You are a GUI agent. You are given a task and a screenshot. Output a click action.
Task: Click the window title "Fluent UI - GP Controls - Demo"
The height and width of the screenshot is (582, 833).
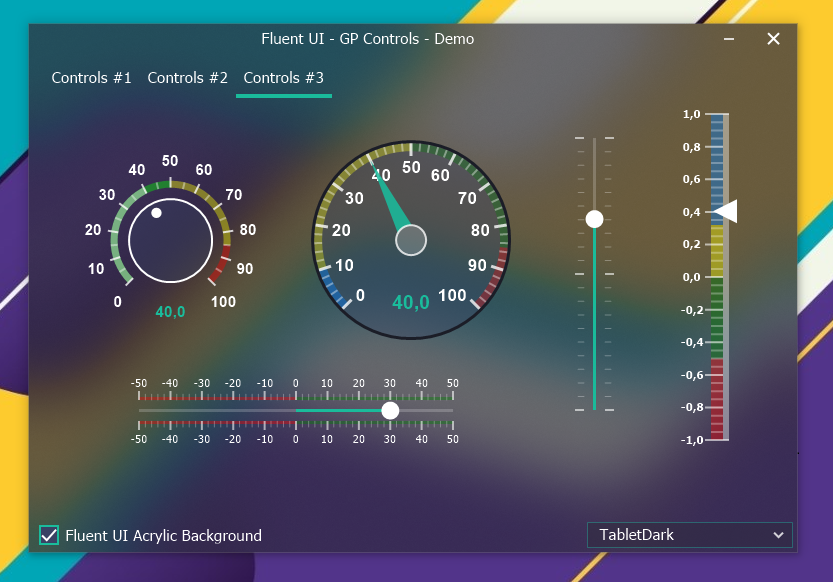coord(368,39)
